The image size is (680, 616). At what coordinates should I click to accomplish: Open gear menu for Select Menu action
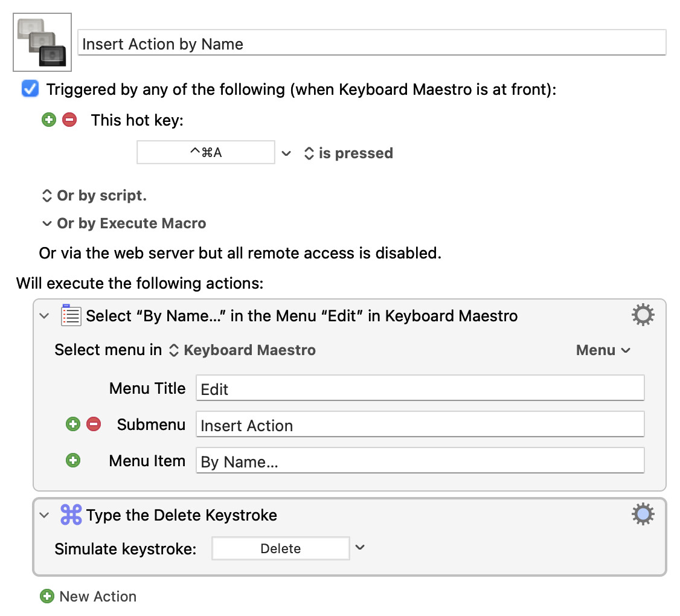point(643,315)
